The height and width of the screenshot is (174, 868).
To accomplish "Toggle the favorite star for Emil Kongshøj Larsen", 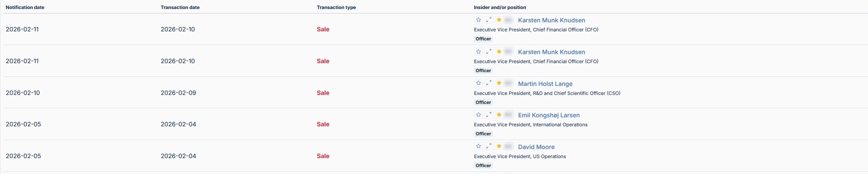I will 478,115.
